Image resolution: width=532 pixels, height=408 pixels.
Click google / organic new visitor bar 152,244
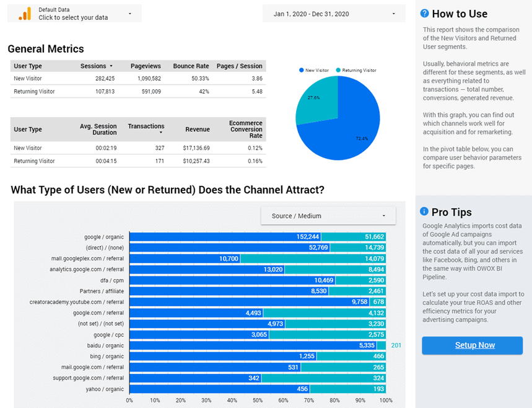[x=225, y=237]
